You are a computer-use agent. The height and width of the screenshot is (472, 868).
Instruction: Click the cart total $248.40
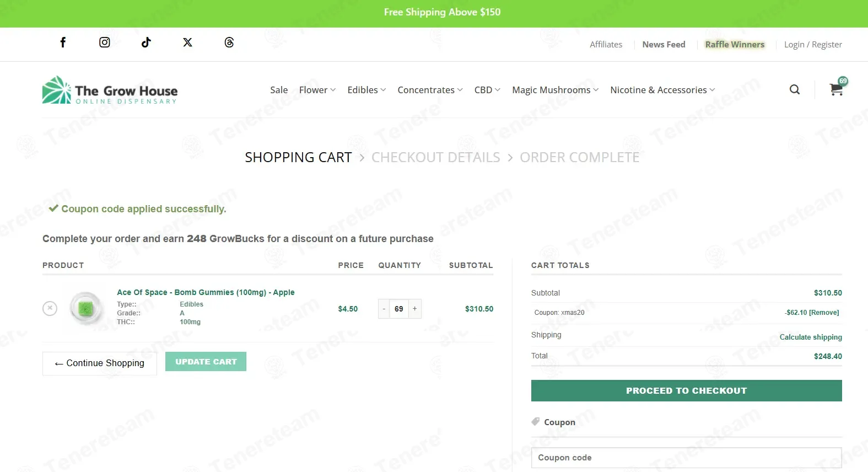click(x=828, y=356)
